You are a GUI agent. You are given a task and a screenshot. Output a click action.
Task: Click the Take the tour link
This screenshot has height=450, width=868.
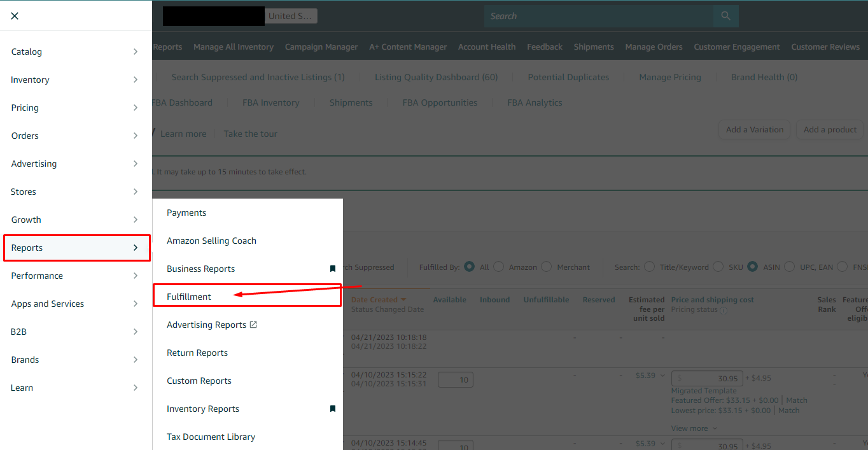tap(251, 134)
